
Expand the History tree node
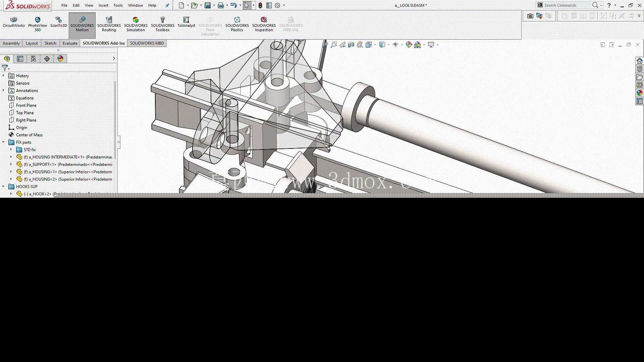pos(3,76)
